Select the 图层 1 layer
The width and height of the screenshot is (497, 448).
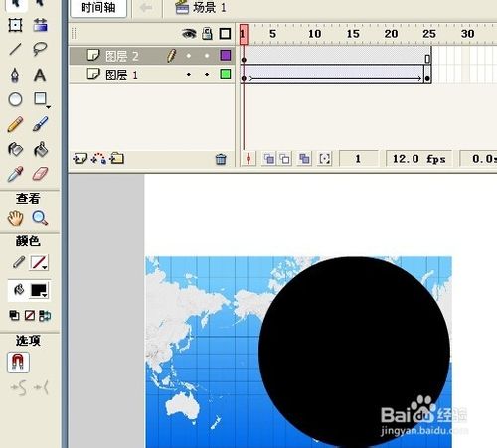click(x=152, y=75)
